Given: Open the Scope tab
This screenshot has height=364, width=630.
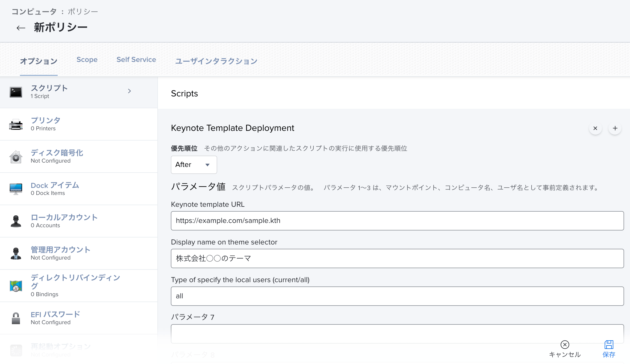Looking at the screenshot, I should (87, 59).
